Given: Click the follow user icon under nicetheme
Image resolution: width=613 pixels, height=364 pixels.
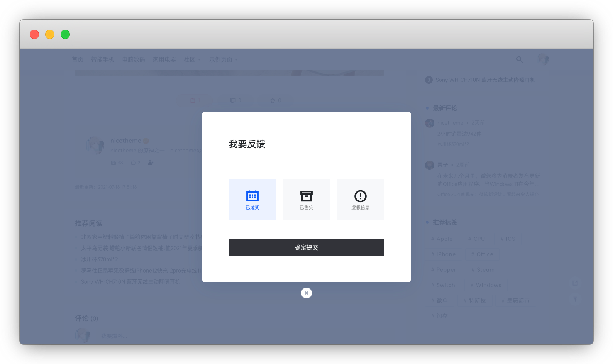Looking at the screenshot, I should pyautogui.click(x=151, y=163).
